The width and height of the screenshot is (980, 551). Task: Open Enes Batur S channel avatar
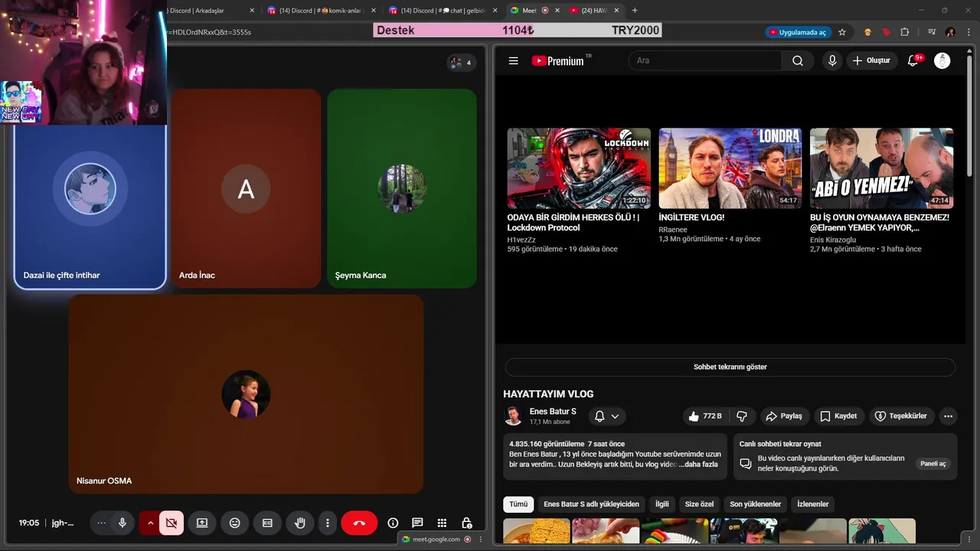513,416
